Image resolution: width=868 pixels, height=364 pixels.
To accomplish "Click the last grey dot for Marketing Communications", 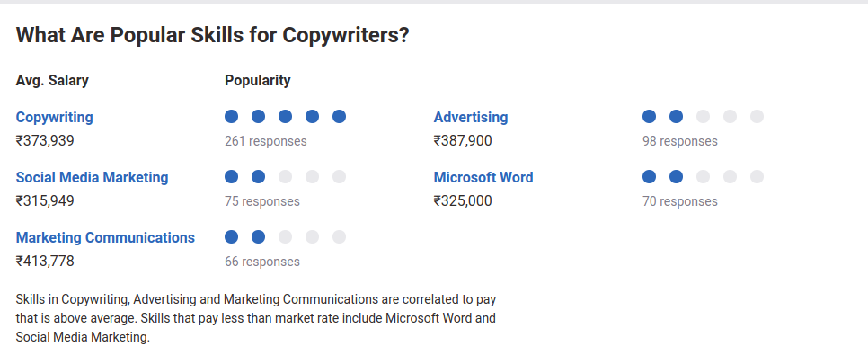I will (x=340, y=237).
